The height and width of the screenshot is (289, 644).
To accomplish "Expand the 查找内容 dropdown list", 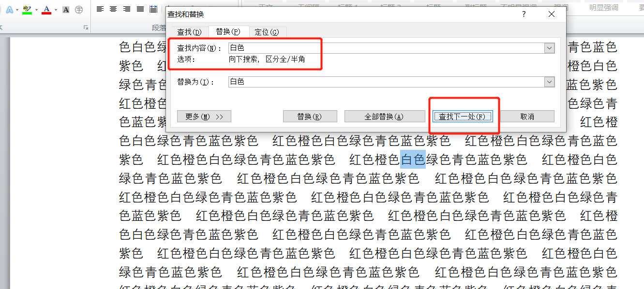I will click(549, 48).
